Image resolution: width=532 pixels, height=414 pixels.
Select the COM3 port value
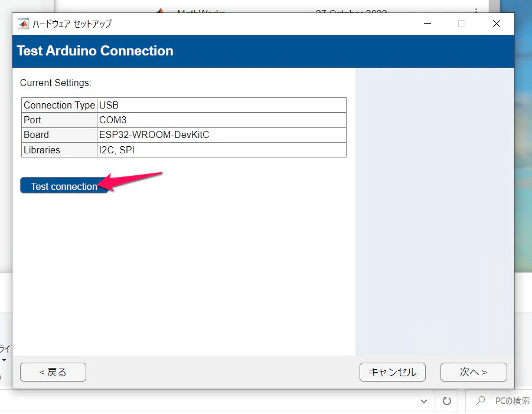(221, 120)
